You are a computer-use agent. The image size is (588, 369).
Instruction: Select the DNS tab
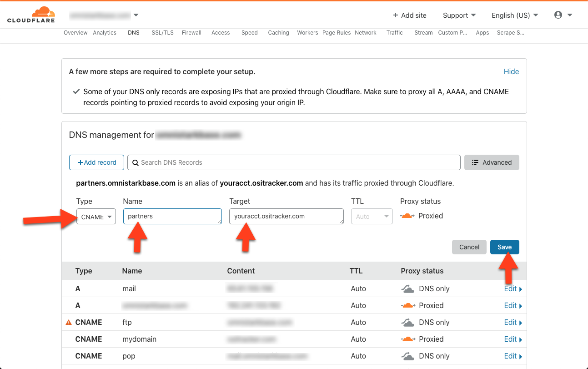(x=134, y=33)
